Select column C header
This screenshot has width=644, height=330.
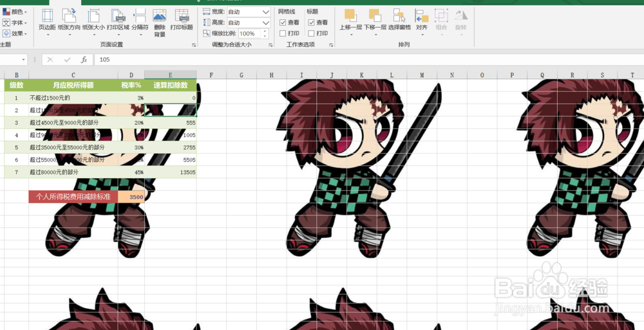tap(73, 75)
